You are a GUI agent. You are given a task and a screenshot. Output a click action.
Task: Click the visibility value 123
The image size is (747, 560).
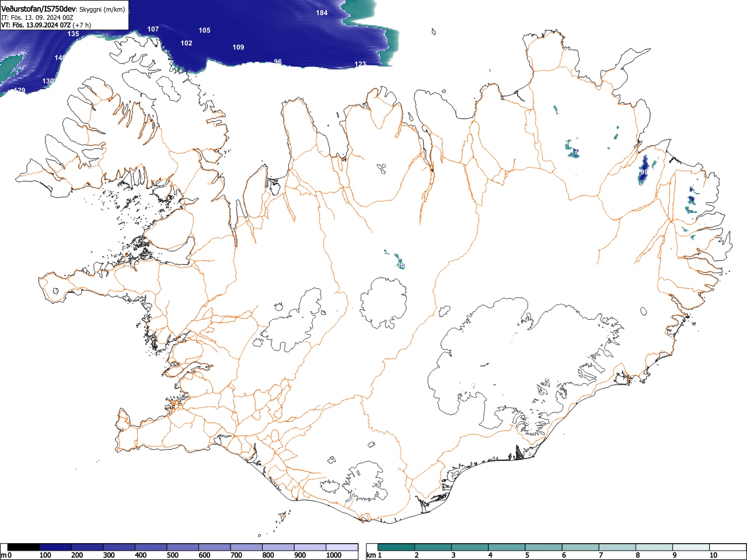(360, 64)
